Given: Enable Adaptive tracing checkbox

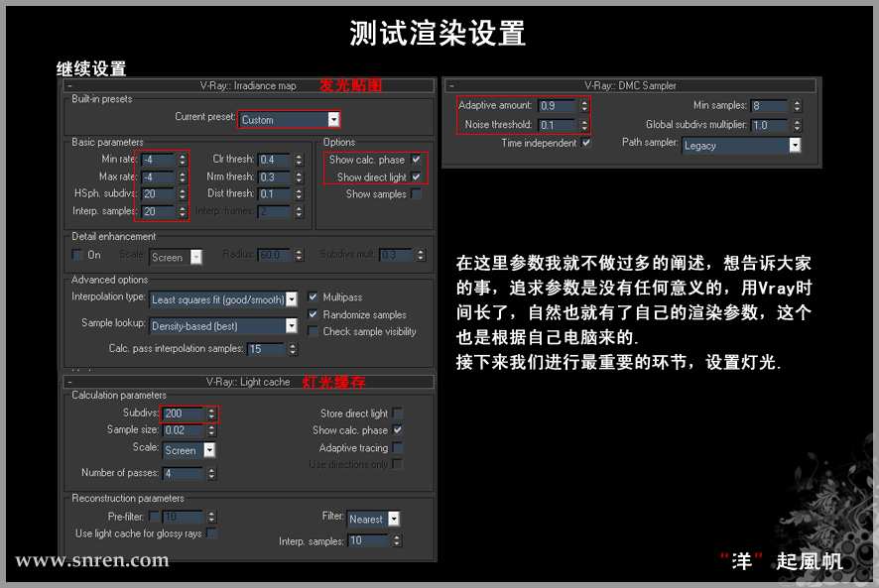Looking at the screenshot, I should tap(398, 447).
